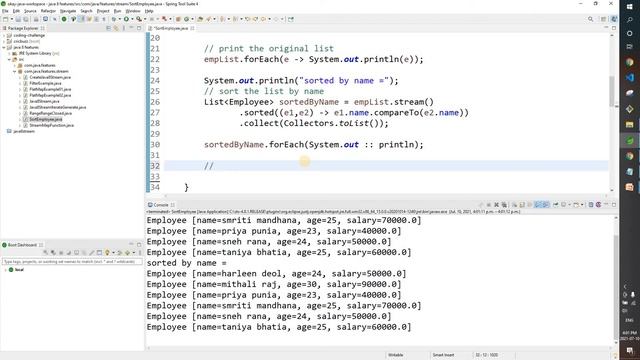Select the SortEmployee.java editor tab

coord(171,28)
